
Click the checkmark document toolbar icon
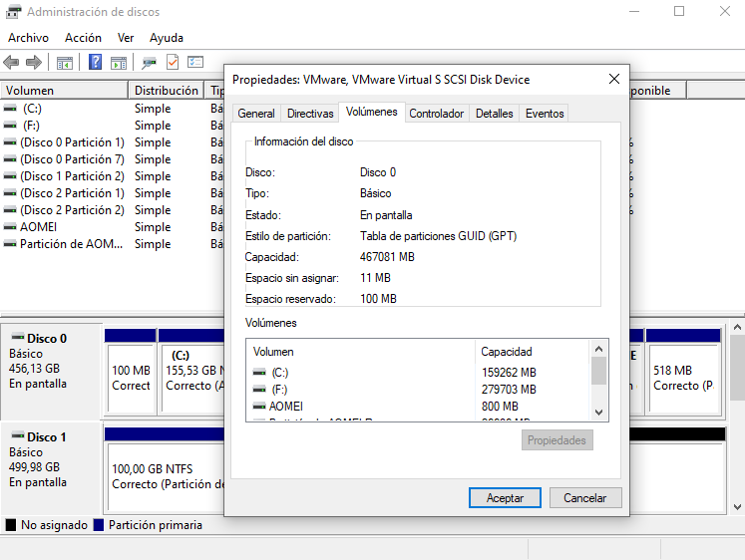173,62
